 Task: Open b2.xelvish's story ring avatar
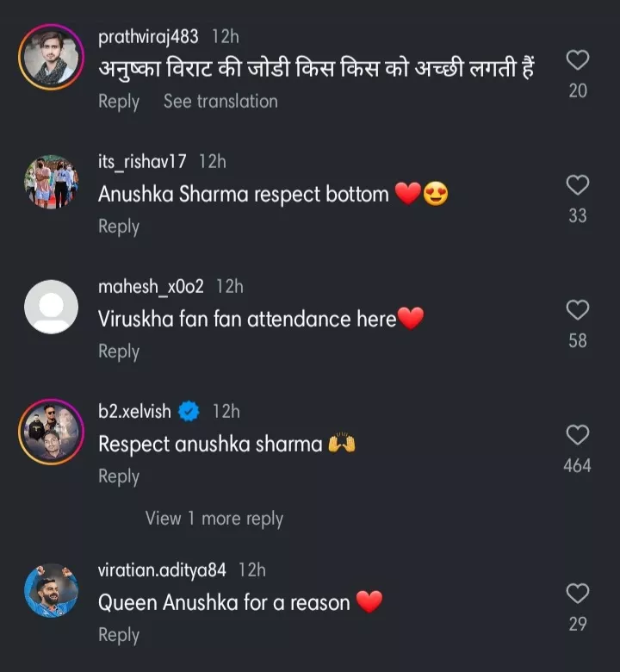[51, 432]
